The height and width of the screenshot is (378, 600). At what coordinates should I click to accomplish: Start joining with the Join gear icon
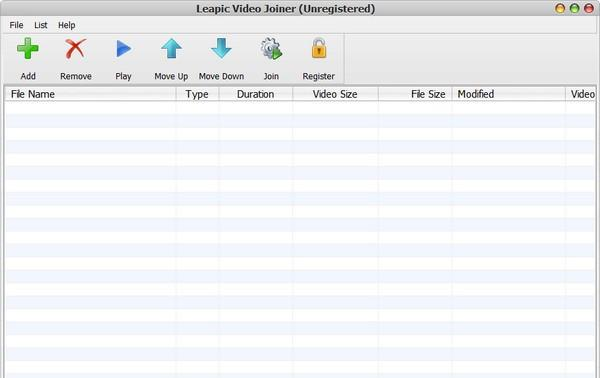[271, 49]
